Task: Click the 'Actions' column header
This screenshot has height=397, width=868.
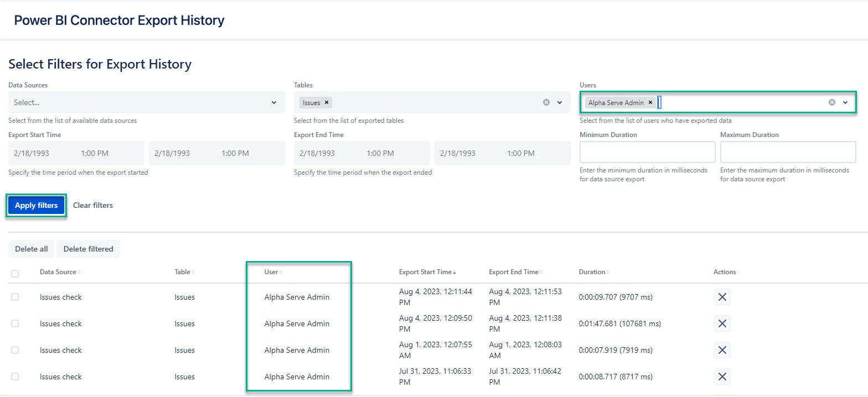Action: 725,272
